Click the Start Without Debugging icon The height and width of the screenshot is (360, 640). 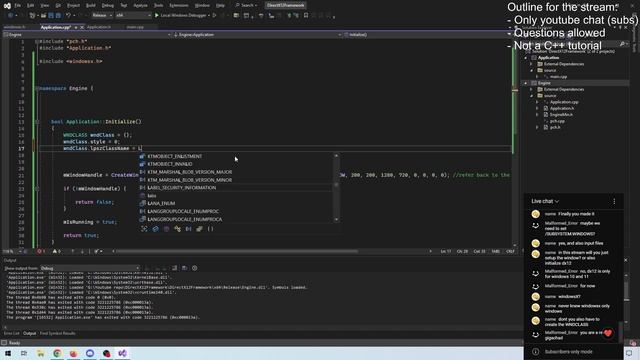[215, 16]
